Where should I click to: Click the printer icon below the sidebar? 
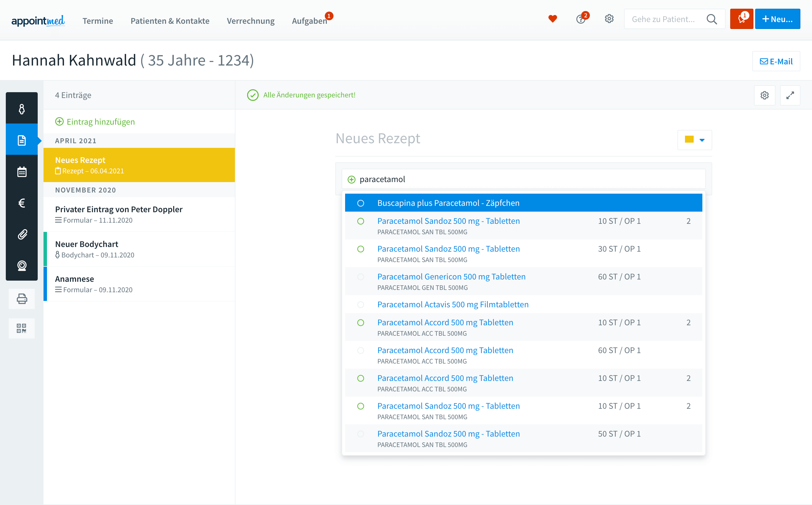pyautogui.click(x=22, y=299)
